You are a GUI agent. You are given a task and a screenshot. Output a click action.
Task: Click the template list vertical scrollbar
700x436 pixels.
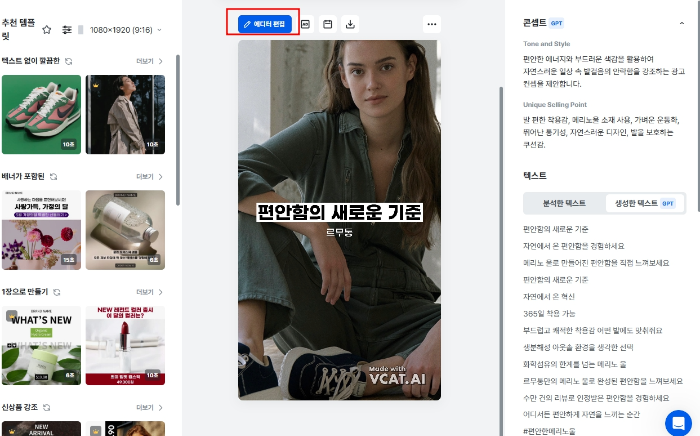[178, 130]
